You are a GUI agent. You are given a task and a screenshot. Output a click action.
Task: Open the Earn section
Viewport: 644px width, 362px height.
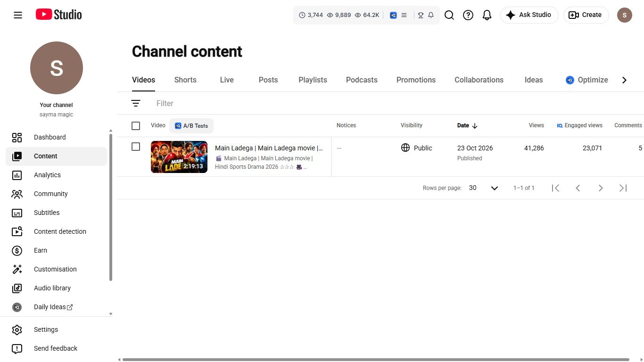click(x=57, y=250)
